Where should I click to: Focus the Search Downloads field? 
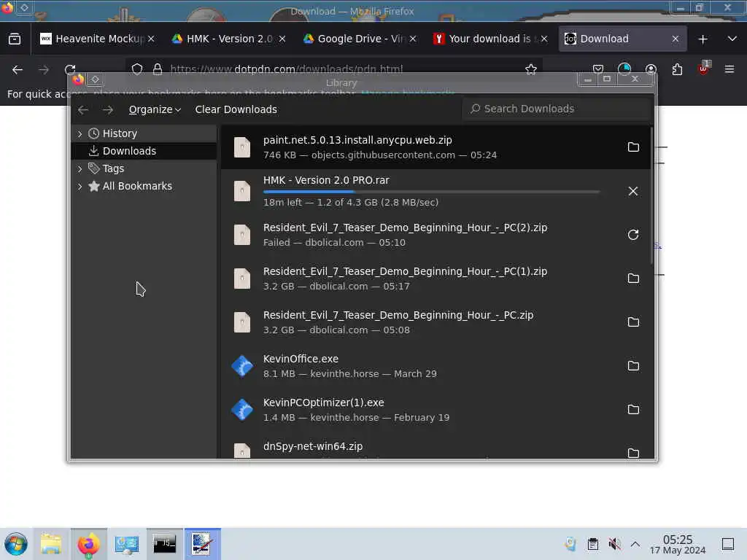556,109
